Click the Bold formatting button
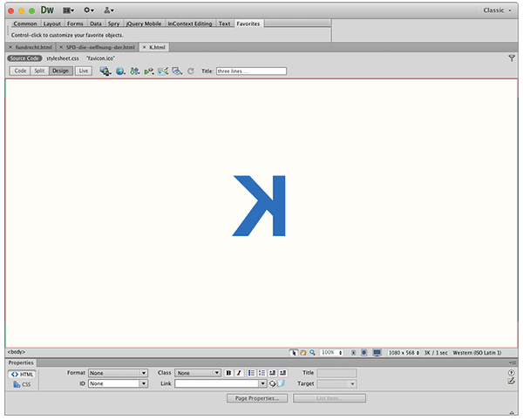Image resolution: width=523 pixels, height=420 pixels. [x=228, y=373]
